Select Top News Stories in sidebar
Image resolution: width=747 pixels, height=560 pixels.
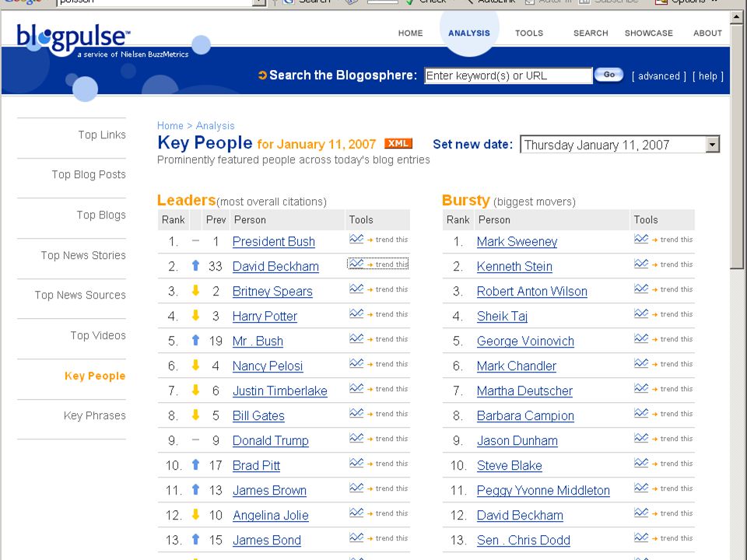[x=83, y=255]
